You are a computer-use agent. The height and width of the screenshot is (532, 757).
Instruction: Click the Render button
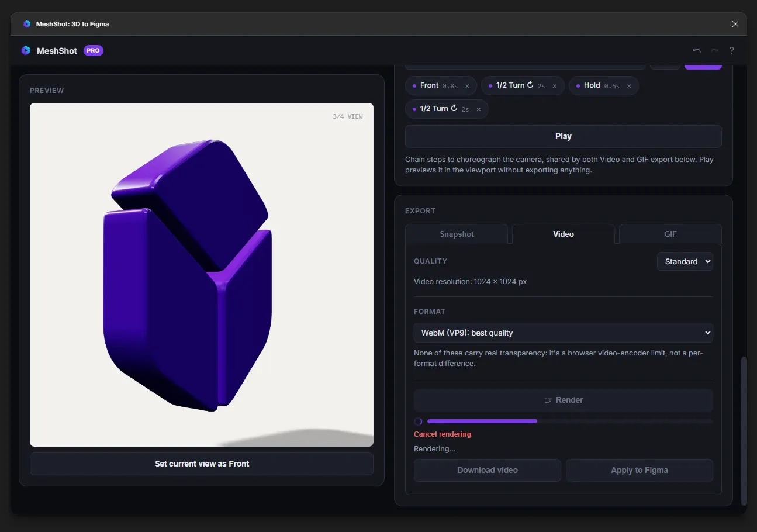(x=564, y=400)
